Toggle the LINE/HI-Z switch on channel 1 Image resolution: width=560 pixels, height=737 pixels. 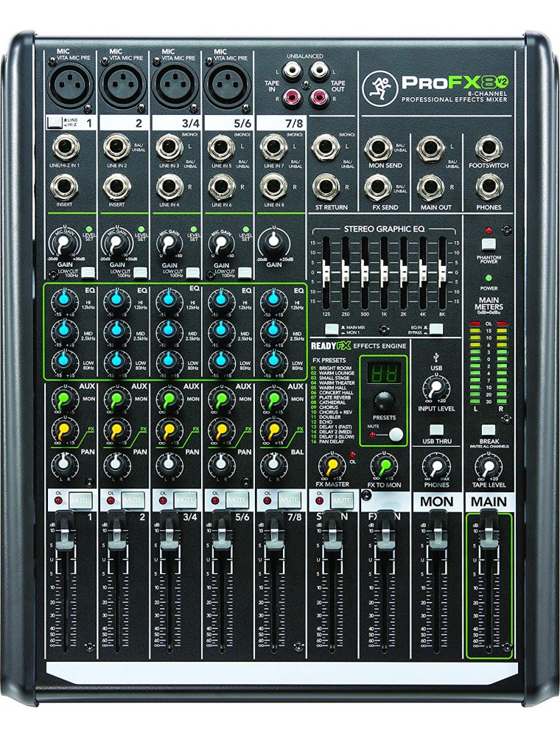point(56,122)
